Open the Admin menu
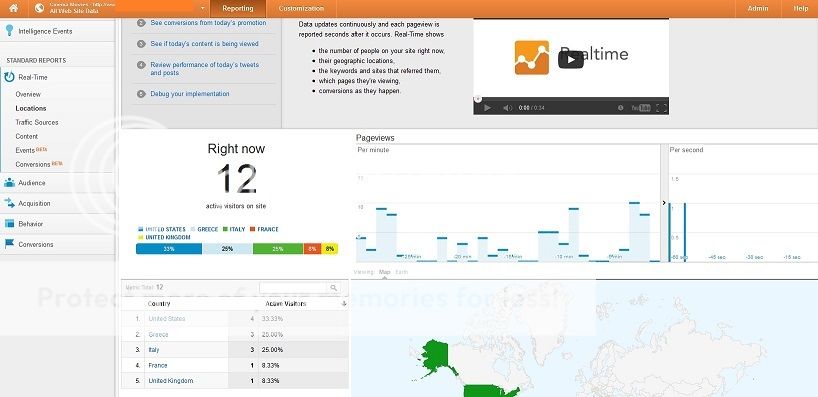Screen dimensions: 818x397 coord(757,8)
